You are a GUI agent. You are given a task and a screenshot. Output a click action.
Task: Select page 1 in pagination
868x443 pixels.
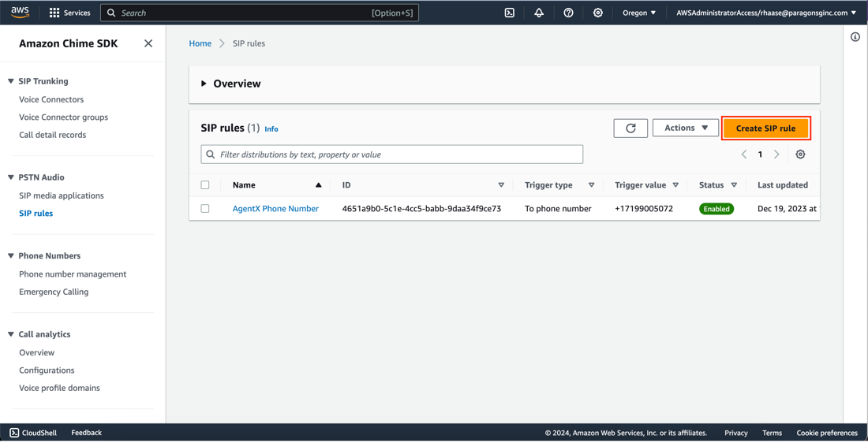coord(760,154)
